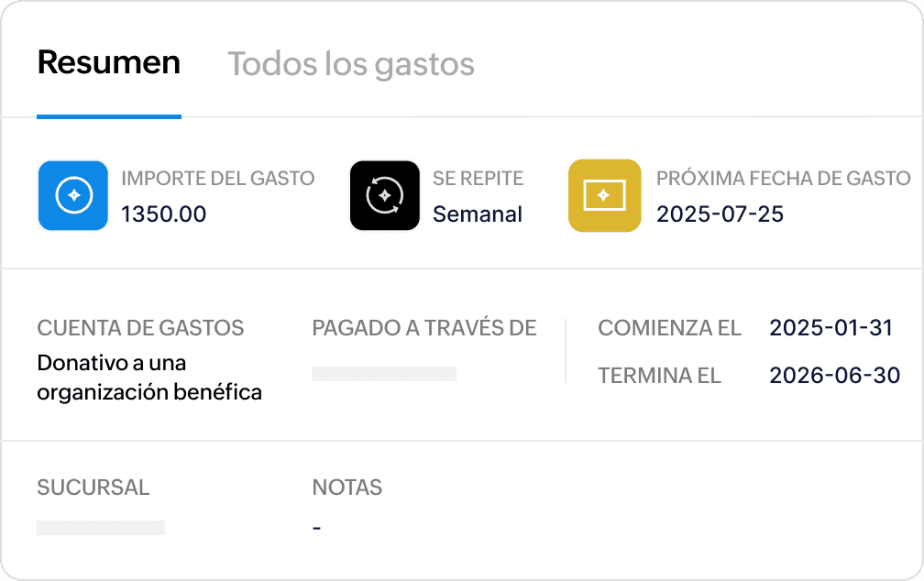Click Donativo a una organización benéfica account
Screen dimensions: 924x581
pos(149,378)
